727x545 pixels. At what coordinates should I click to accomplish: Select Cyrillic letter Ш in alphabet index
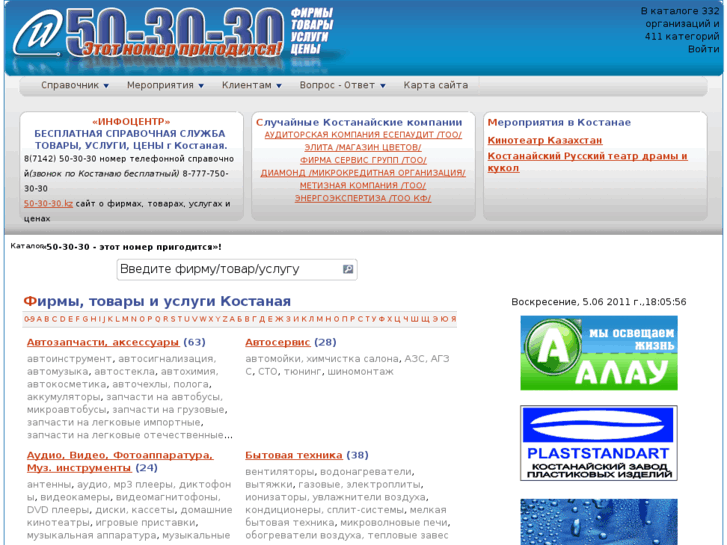tap(415, 319)
